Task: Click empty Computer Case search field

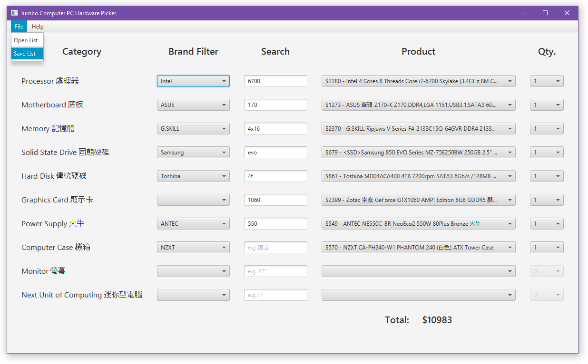Action: click(275, 248)
